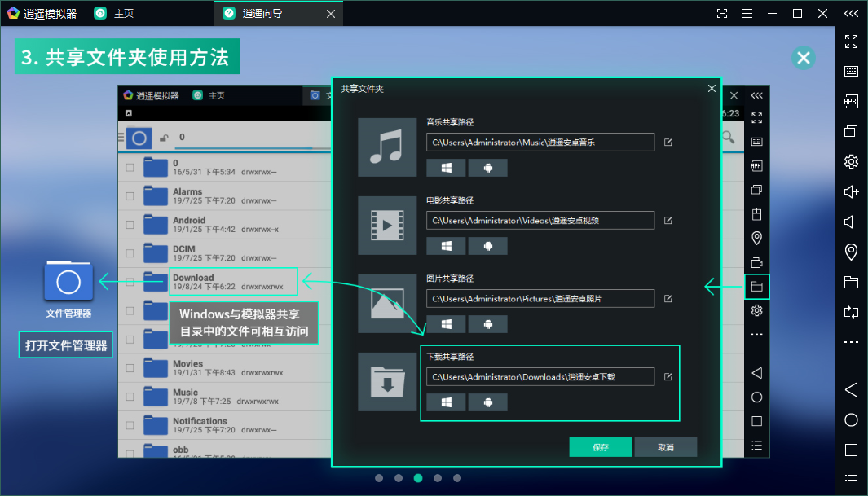This screenshot has height=496, width=868.
Task: Click the picture share path field
Action: point(540,299)
